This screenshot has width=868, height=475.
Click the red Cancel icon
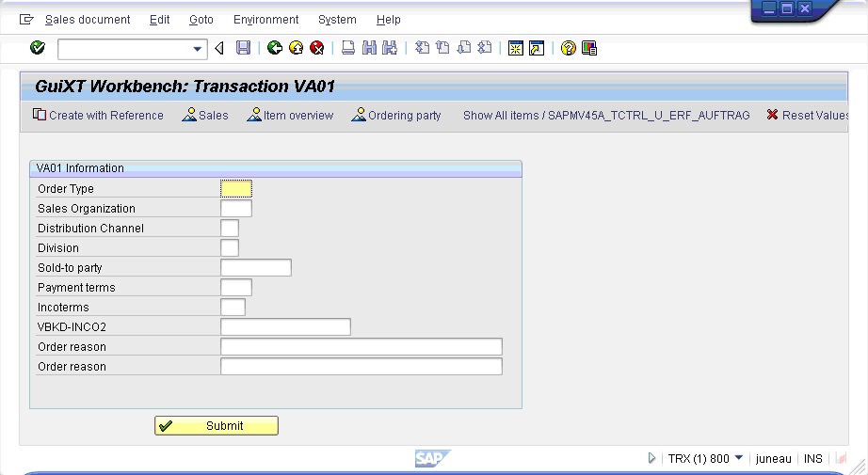317,48
